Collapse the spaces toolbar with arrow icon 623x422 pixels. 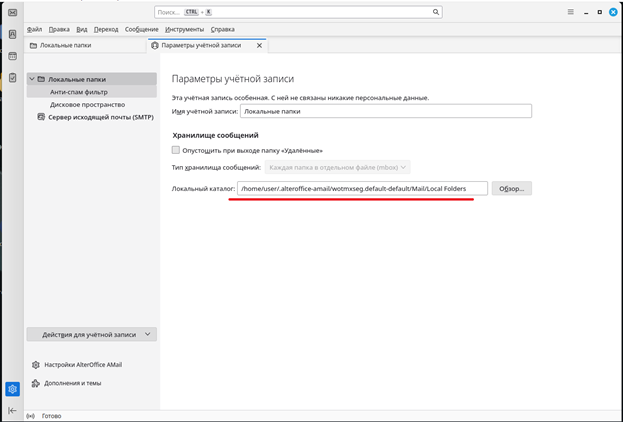12,410
